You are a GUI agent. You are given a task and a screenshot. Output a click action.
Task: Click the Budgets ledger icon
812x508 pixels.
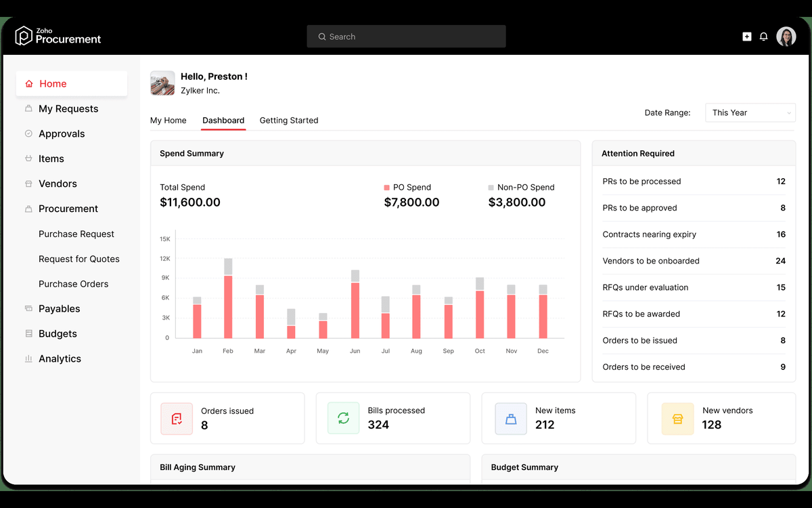pyautogui.click(x=28, y=333)
